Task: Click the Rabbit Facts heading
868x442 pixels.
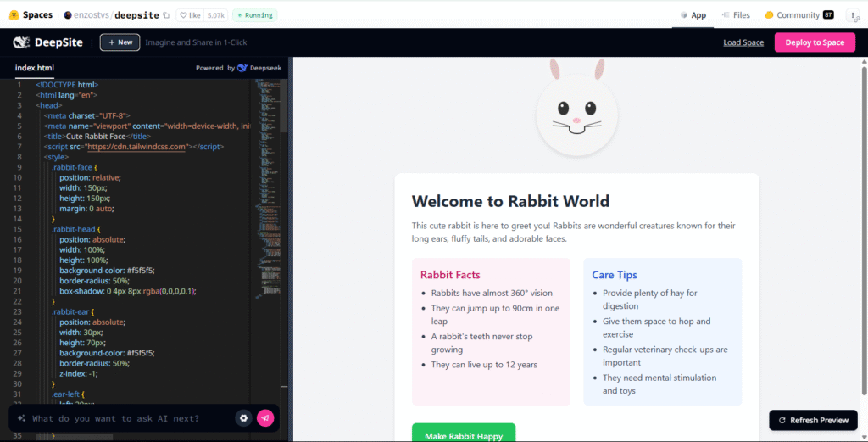Action: (450, 275)
